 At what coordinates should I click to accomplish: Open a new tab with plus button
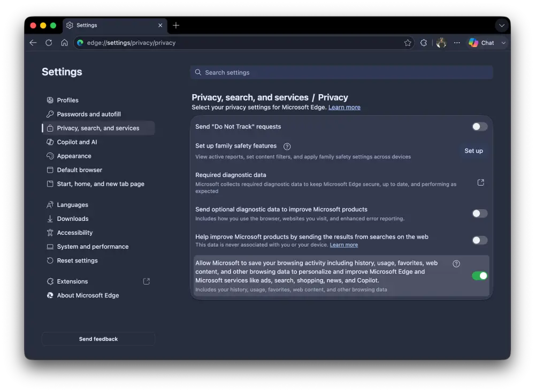[x=175, y=25]
